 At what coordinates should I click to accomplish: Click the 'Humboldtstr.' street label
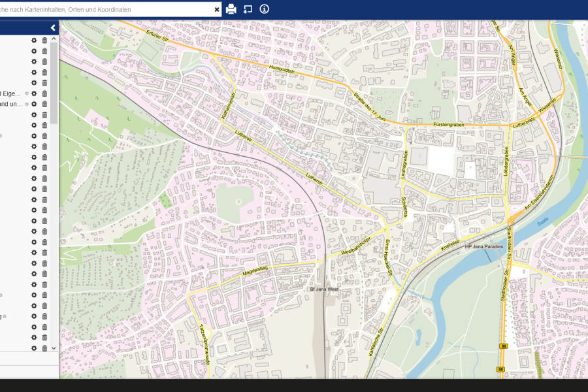tap(282, 69)
